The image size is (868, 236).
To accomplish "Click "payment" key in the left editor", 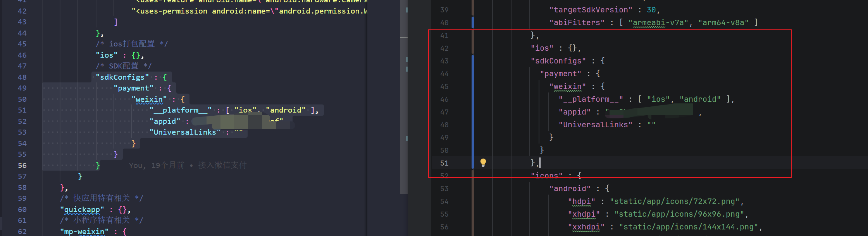I will (x=134, y=88).
